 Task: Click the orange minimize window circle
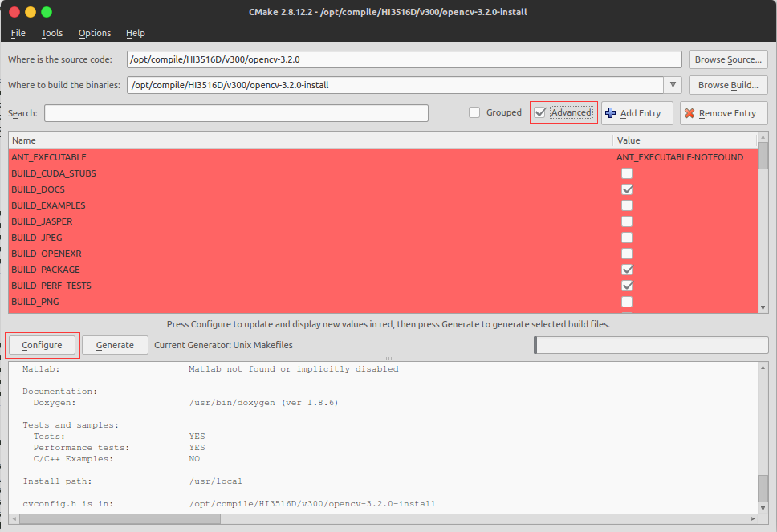[31, 12]
